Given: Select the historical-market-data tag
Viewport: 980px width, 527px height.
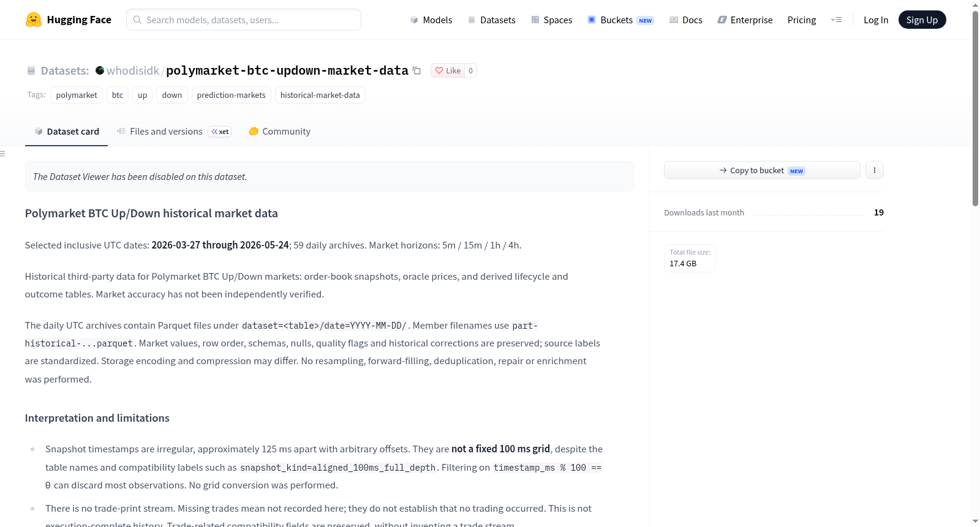Looking at the screenshot, I should [320, 95].
